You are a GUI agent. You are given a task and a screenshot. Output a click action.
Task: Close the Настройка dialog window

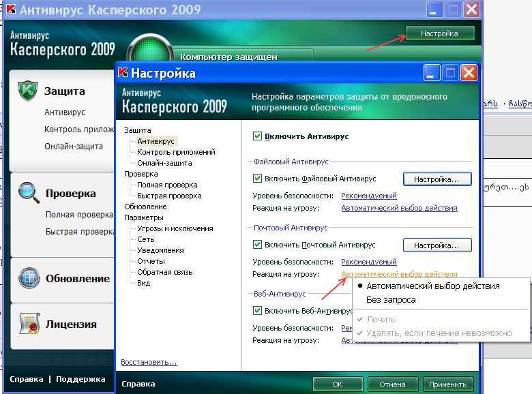(x=469, y=72)
